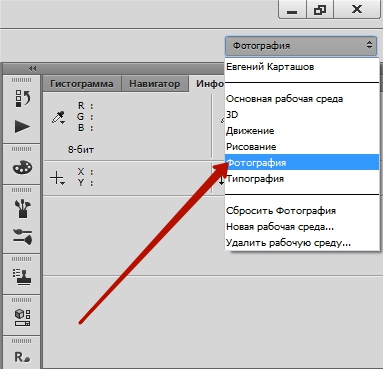Open the Фотография workspace dropdown

[x=301, y=46]
